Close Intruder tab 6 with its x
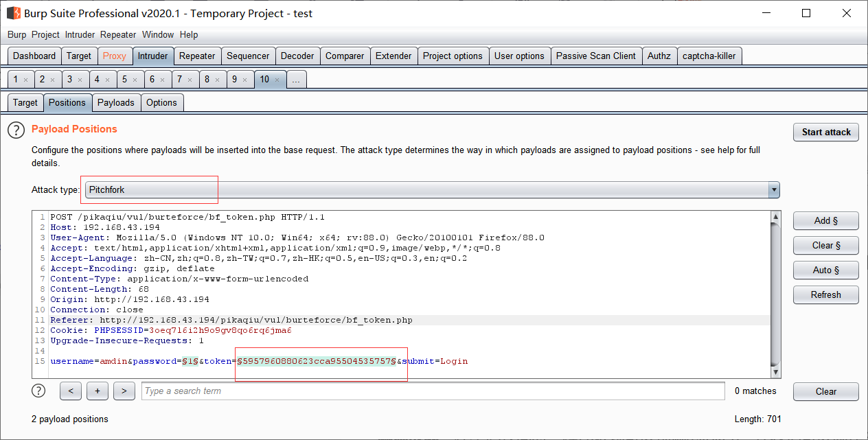Viewport: 868px width, 440px height. (x=162, y=80)
